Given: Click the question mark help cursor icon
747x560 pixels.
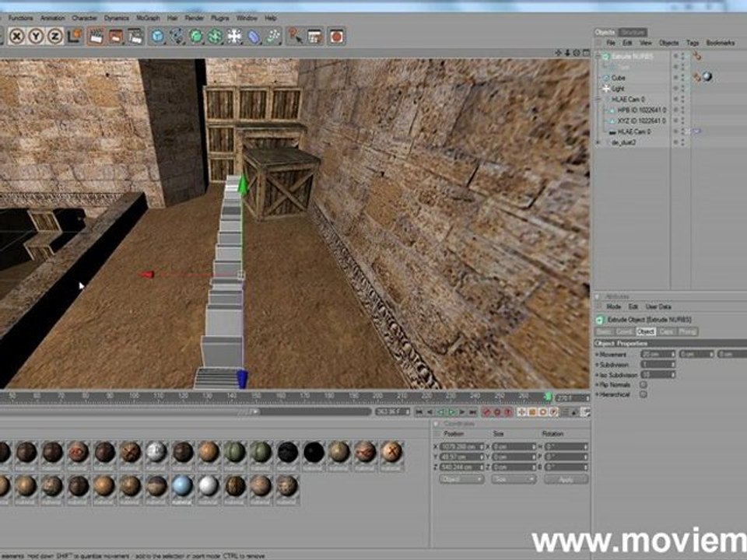Looking at the screenshot, I should (x=296, y=37).
